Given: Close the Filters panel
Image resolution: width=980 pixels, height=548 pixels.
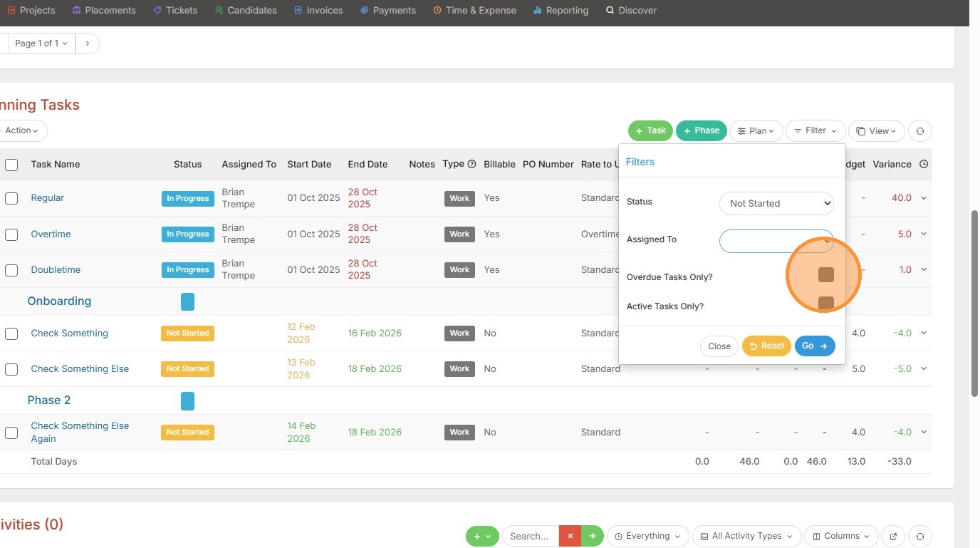Looking at the screenshot, I should click(x=719, y=346).
